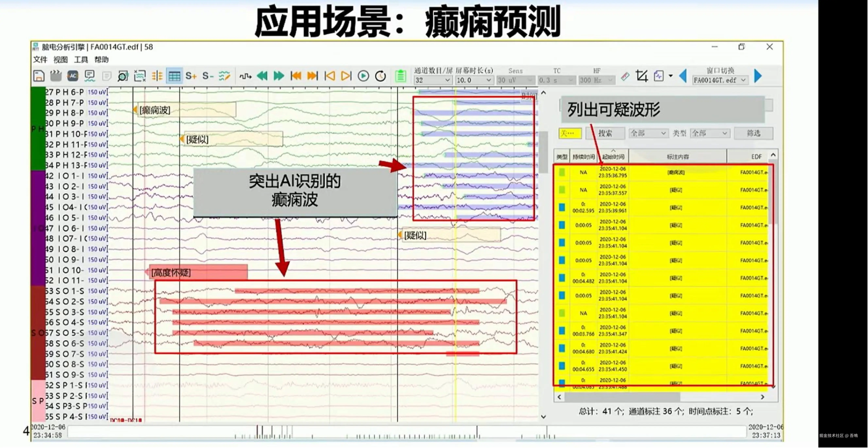Click the green clipboard report icon
Viewport: 868px width, 448px height.
point(400,76)
